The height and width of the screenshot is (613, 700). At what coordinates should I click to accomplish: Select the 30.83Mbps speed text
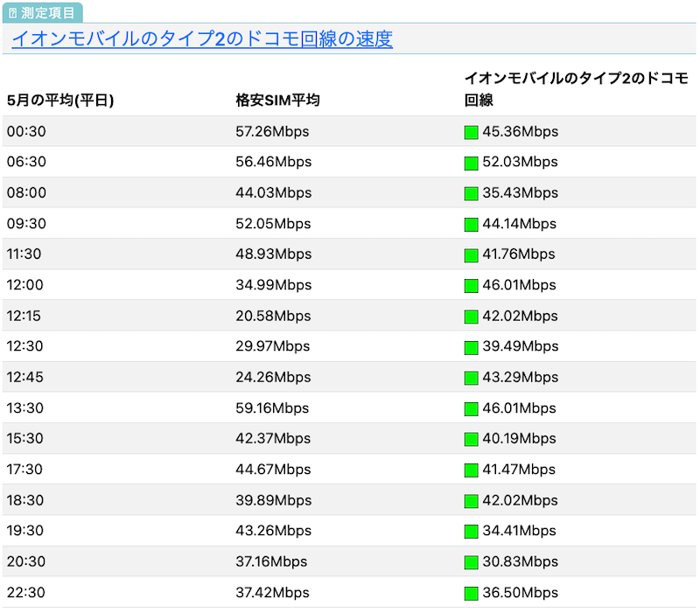(521, 561)
